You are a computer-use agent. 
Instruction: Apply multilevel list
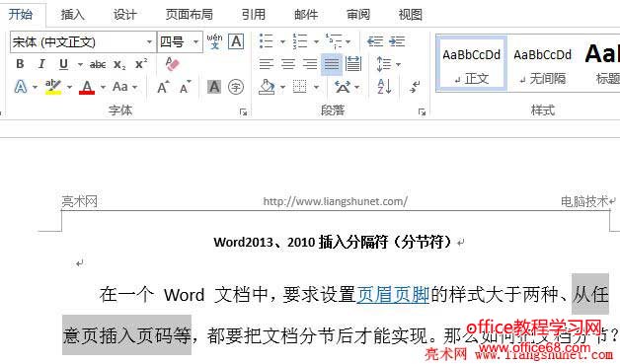point(334,41)
